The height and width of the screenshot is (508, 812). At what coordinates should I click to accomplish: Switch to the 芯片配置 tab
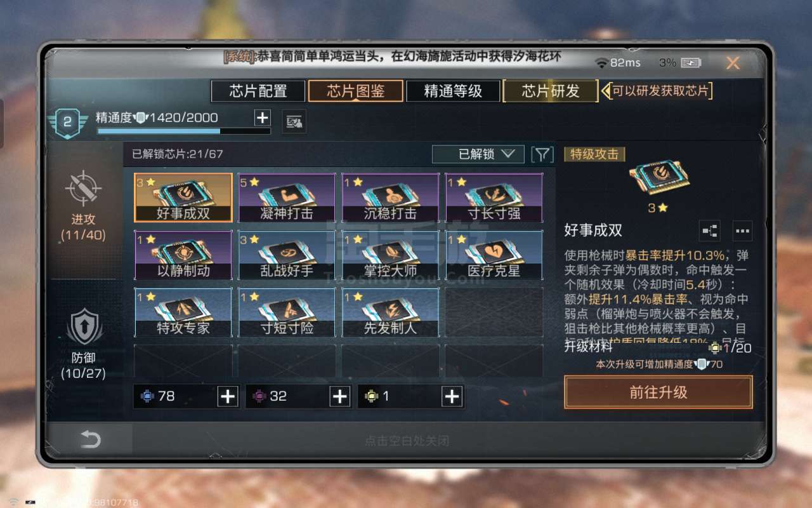click(258, 91)
